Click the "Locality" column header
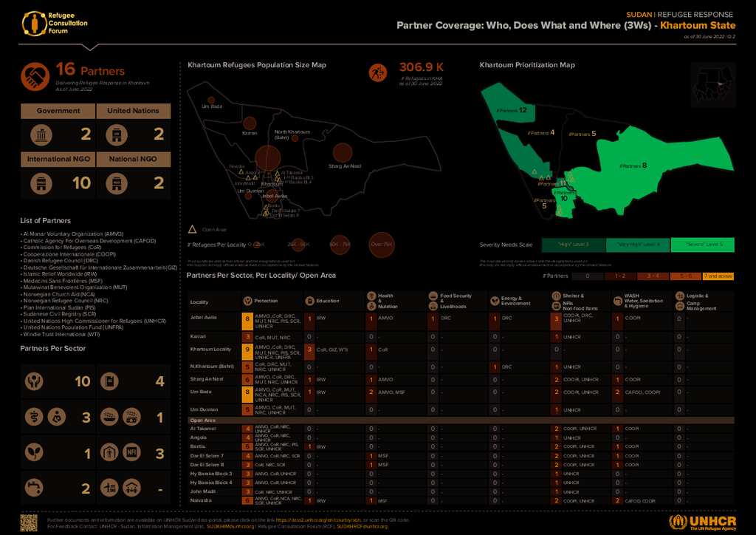Viewport: 756px width, 535px height. tap(199, 302)
